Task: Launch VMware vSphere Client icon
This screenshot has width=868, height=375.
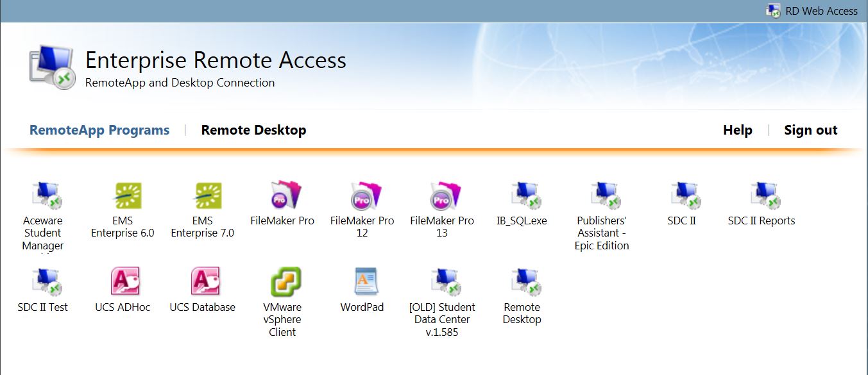Action: click(x=285, y=282)
